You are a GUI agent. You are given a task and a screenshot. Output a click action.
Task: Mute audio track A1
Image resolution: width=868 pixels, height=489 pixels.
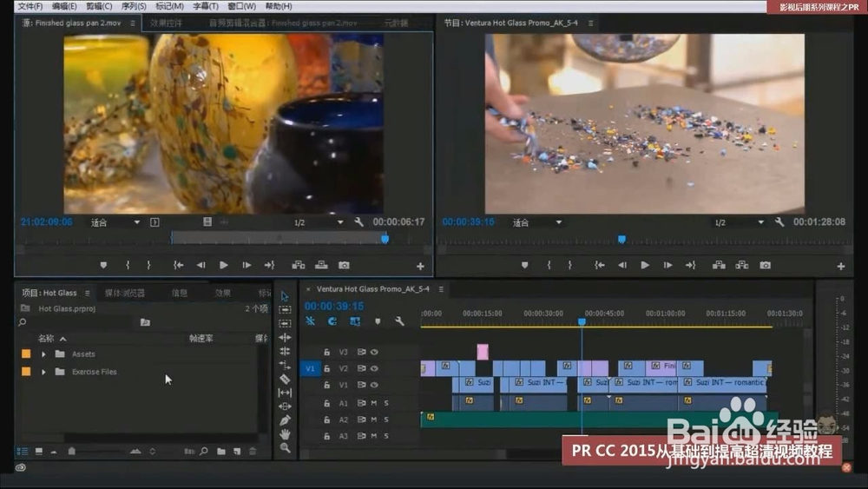point(374,403)
